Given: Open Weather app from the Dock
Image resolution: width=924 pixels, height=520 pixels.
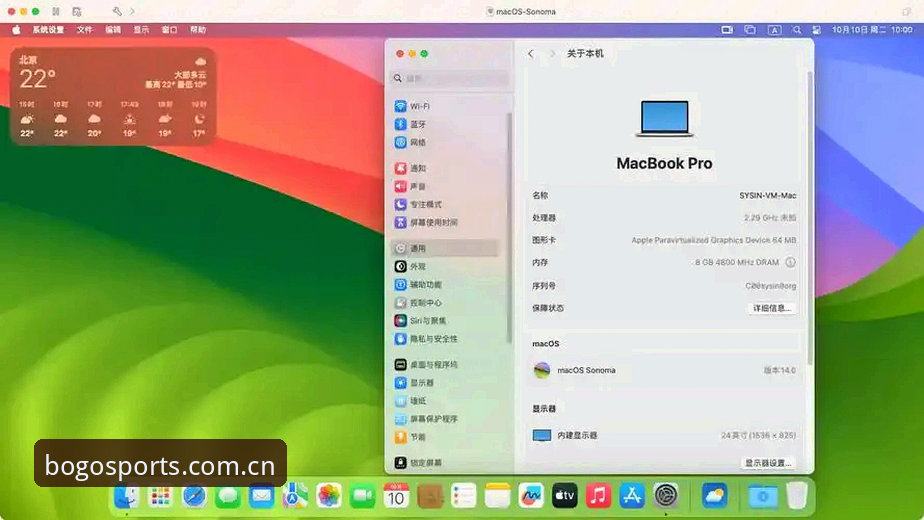Looking at the screenshot, I should pyautogui.click(x=714, y=496).
